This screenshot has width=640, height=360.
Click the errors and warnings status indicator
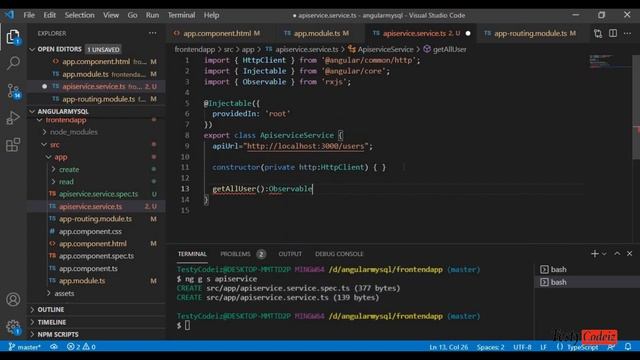tap(81, 347)
